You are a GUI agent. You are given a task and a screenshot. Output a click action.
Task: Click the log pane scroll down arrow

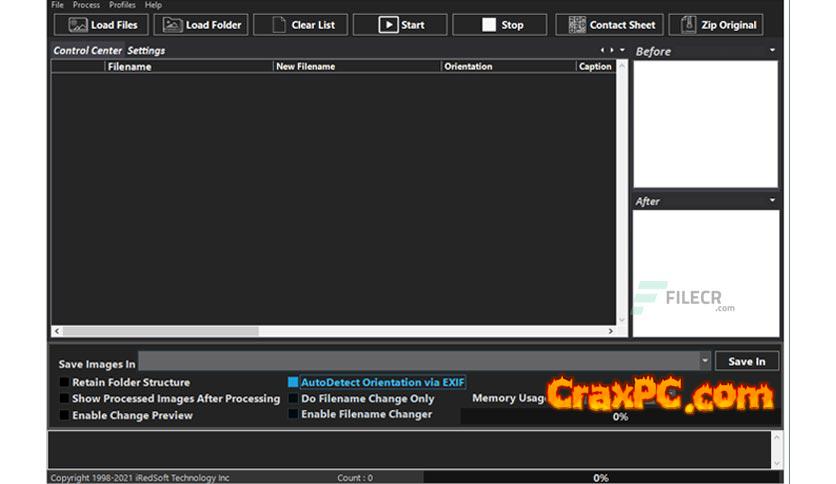(x=776, y=463)
